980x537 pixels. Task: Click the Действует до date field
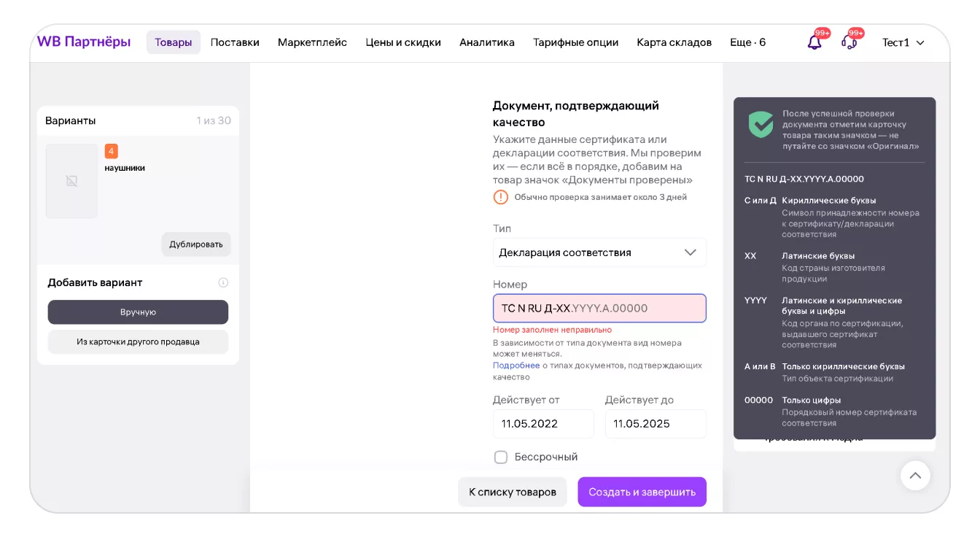655,424
